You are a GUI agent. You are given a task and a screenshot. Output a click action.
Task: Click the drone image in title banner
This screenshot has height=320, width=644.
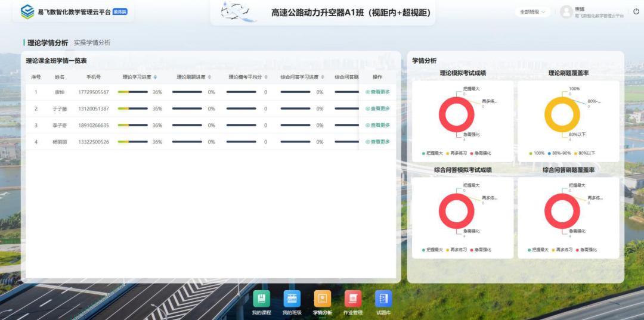point(240,12)
